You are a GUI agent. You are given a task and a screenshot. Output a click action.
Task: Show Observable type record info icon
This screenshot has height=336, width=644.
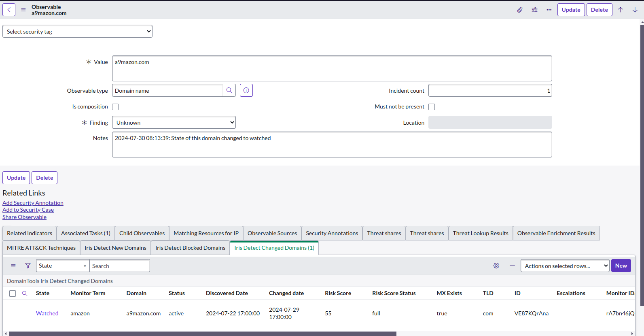(246, 90)
